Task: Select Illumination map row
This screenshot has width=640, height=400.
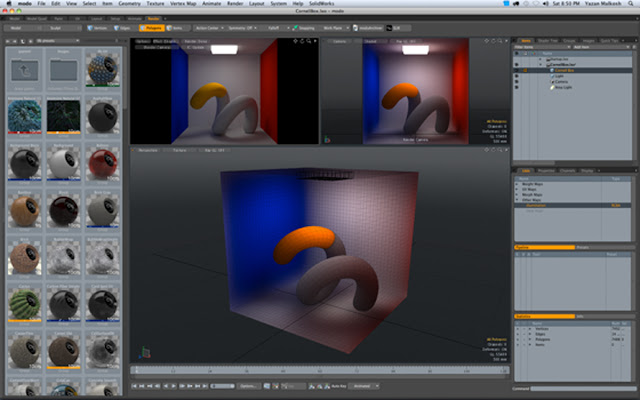Action: 573,205
